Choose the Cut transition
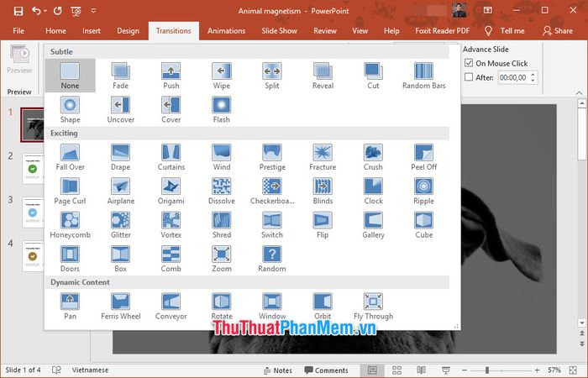Viewport: 588px width, 378px height. click(373, 76)
